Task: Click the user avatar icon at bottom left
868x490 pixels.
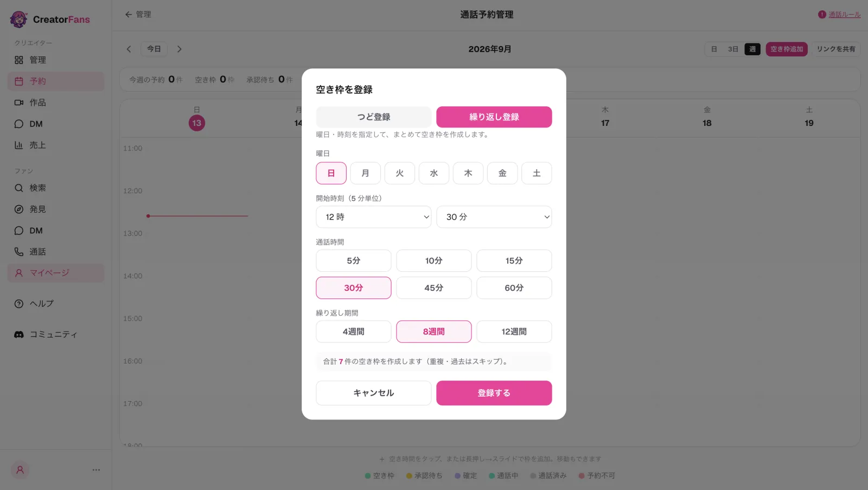Action: tap(20, 470)
